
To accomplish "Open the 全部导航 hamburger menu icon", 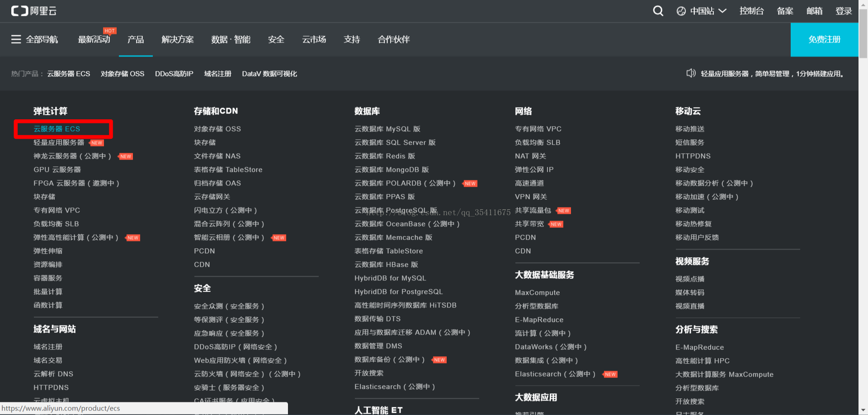I will tap(16, 39).
